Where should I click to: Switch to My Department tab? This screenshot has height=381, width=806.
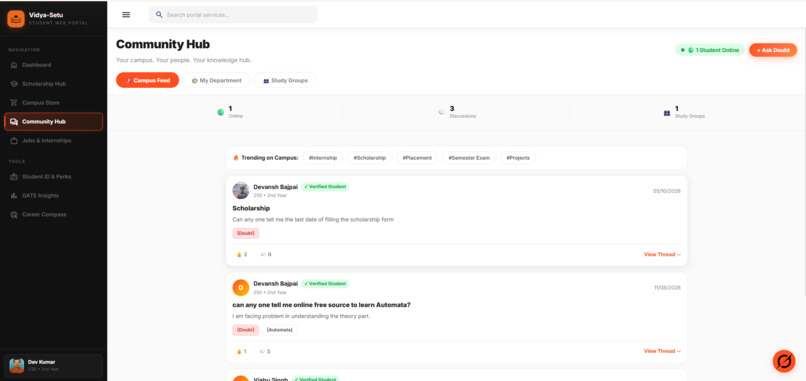coord(216,80)
